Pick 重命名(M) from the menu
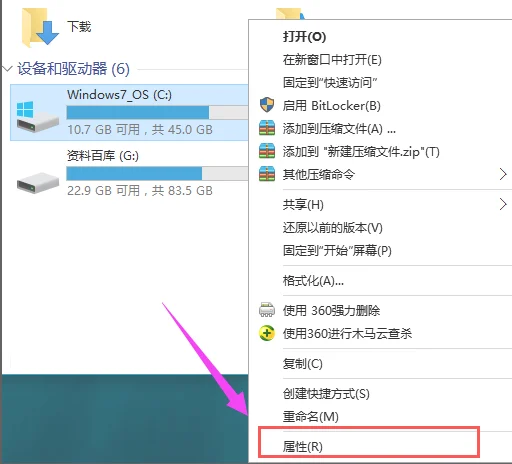This screenshot has width=512, height=464. (310, 417)
